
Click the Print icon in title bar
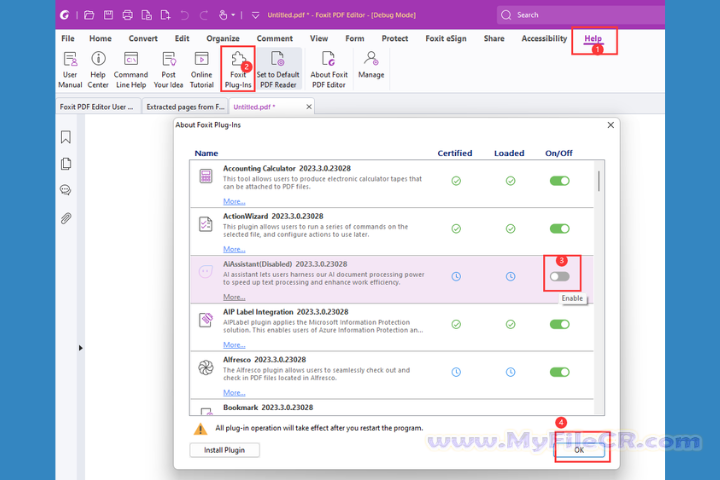click(128, 15)
